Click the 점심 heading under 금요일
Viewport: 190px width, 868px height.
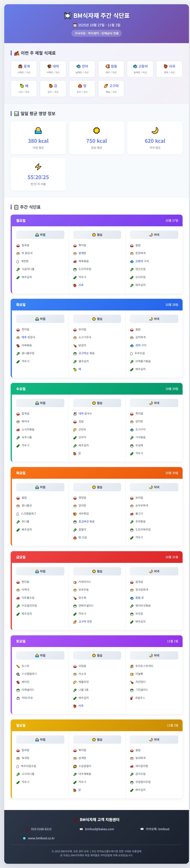click(97, 571)
